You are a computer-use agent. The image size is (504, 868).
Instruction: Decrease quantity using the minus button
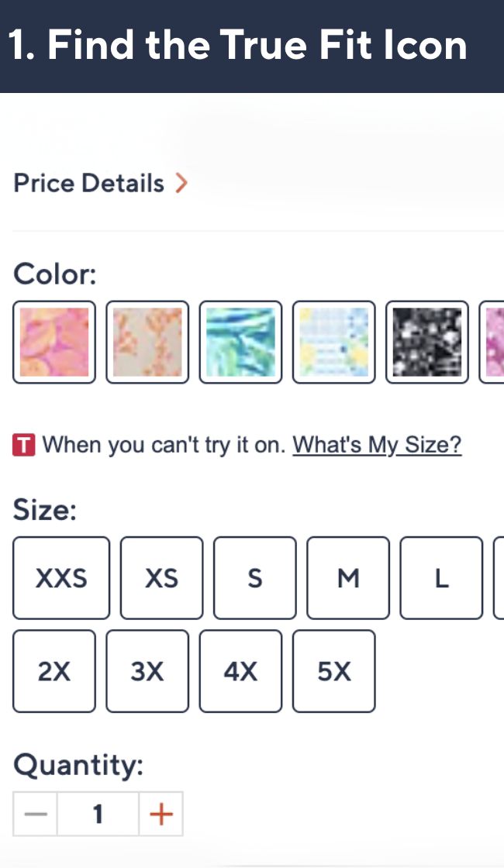tap(35, 814)
